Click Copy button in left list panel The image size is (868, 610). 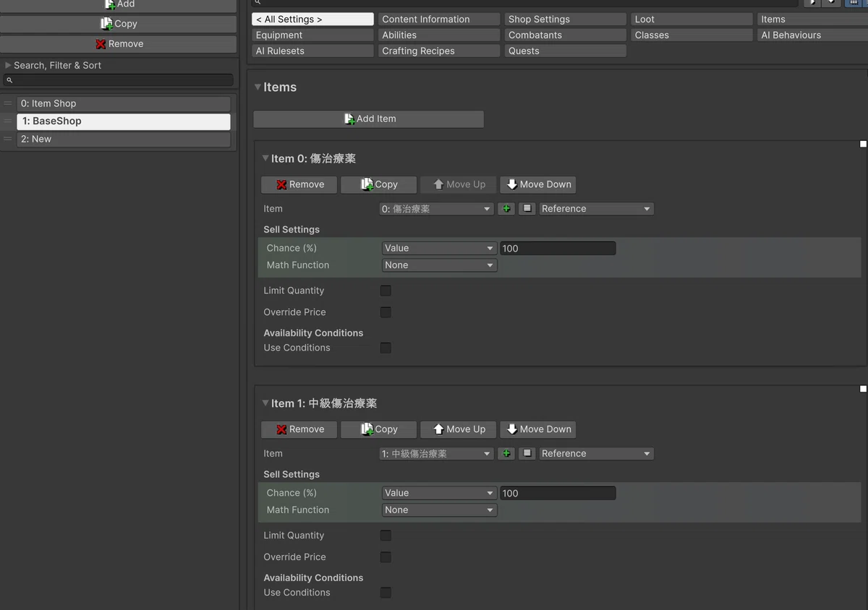(119, 24)
